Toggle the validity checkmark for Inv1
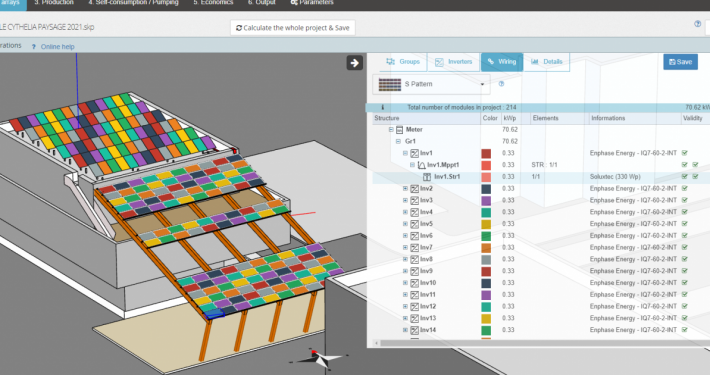The width and height of the screenshot is (710, 375). tap(685, 153)
